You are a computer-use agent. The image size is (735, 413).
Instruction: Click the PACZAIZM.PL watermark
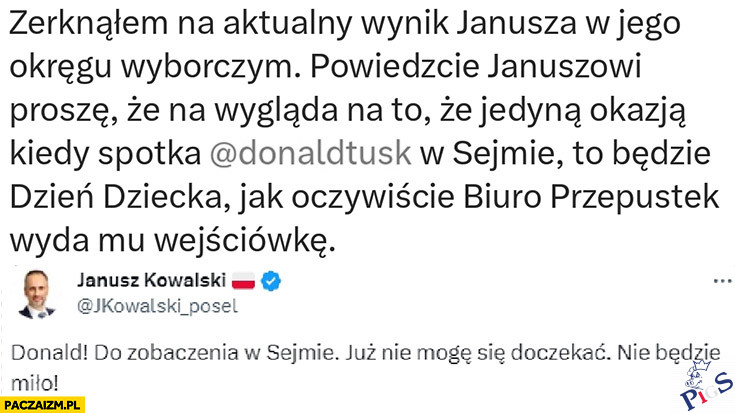coord(43,404)
